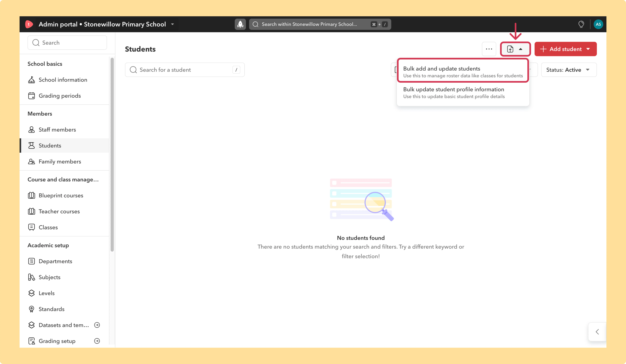Open Levels page
This screenshot has width=626, height=364.
[64, 293]
